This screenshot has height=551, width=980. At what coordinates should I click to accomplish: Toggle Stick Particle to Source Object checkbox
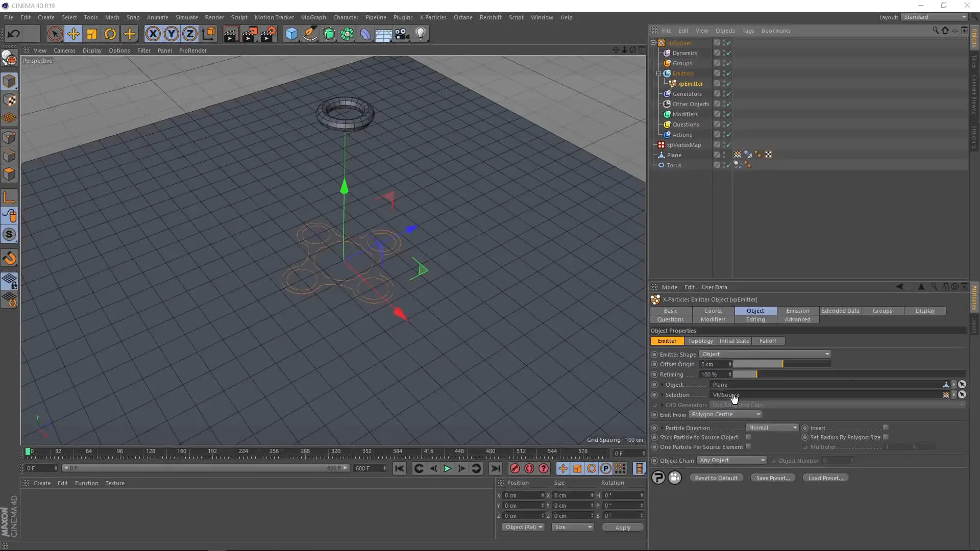click(x=748, y=437)
